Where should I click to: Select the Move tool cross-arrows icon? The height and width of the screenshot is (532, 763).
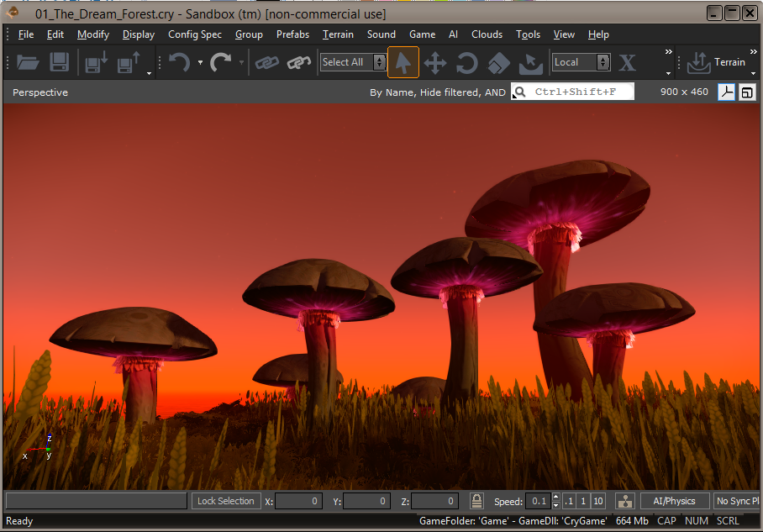(x=435, y=63)
